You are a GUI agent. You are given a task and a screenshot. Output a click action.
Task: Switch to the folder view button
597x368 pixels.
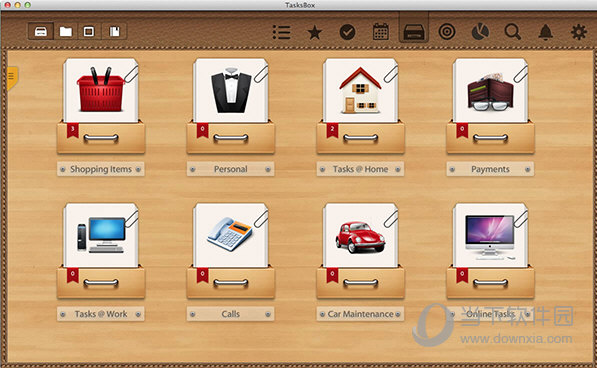65,31
